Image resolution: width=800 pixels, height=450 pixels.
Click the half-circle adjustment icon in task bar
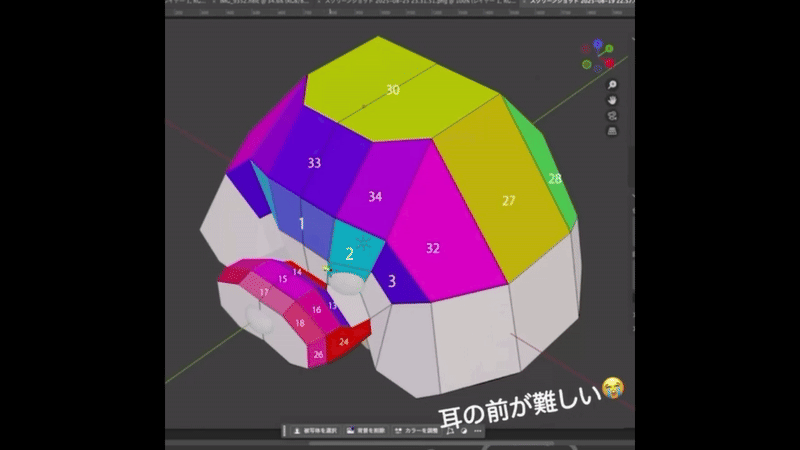tap(465, 431)
